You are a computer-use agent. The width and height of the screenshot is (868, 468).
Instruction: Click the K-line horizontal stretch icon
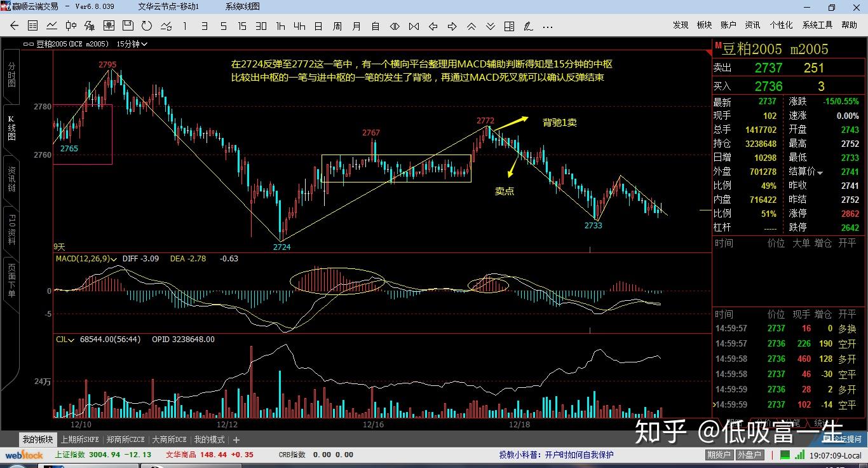(x=395, y=26)
